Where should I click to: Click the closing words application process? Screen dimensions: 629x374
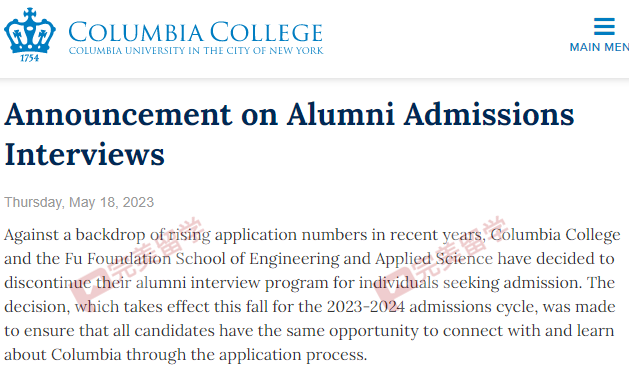293,355
